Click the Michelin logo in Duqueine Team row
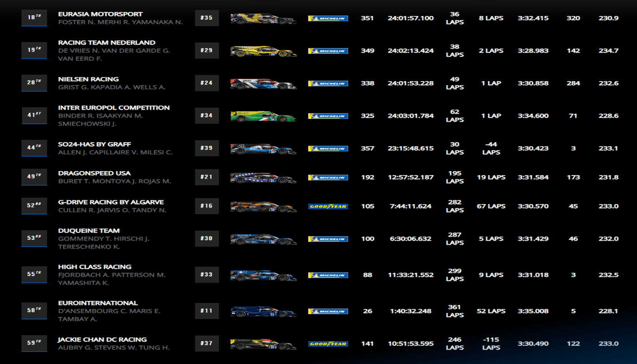This screenshot has width=637, height=364. [x=328, y=239]
